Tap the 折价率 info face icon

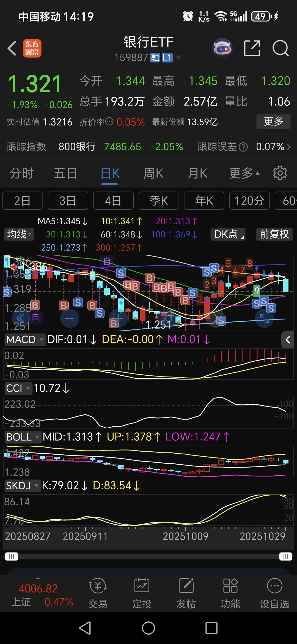[x=109, y=121]
